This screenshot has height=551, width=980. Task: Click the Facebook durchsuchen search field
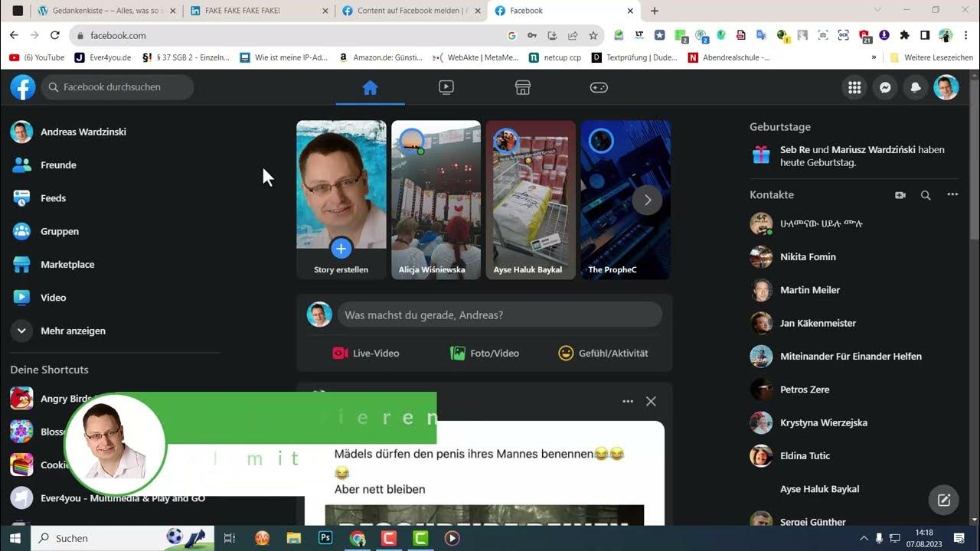[117, 87]
